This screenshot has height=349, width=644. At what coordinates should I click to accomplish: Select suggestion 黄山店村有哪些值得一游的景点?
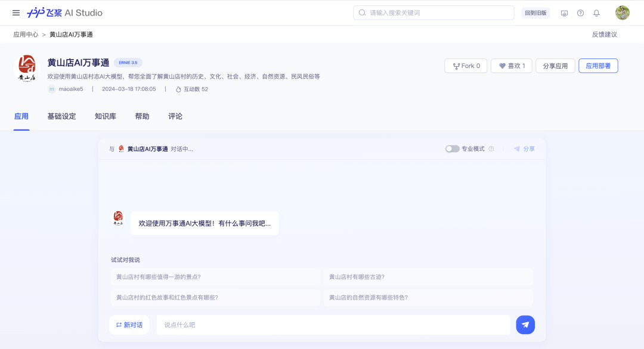click(215, 277)
